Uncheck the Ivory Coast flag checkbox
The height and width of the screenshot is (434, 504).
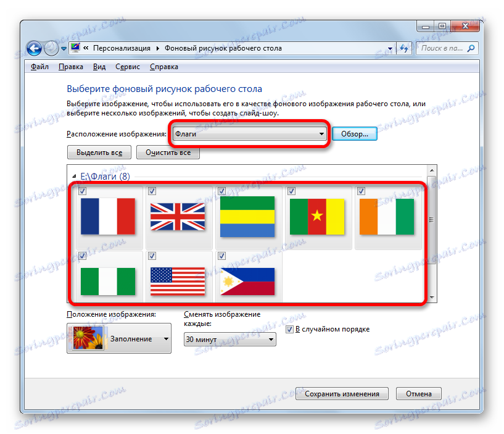tap(361, 191)
